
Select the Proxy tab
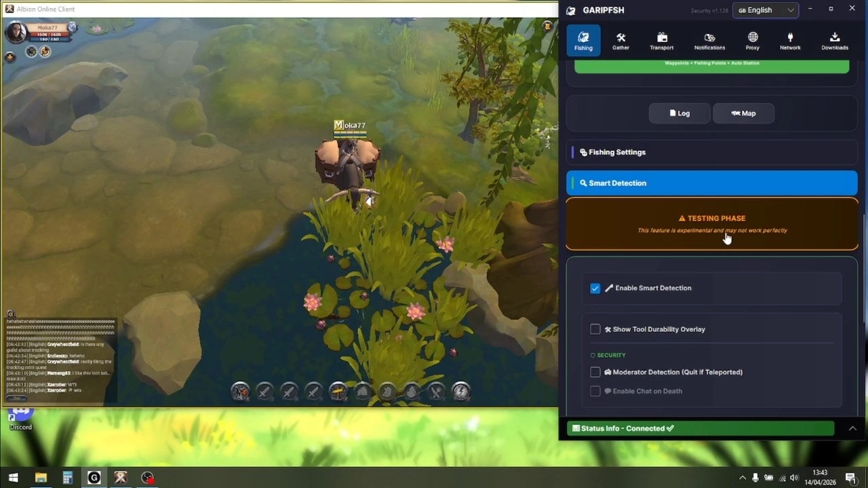[753, 41]
